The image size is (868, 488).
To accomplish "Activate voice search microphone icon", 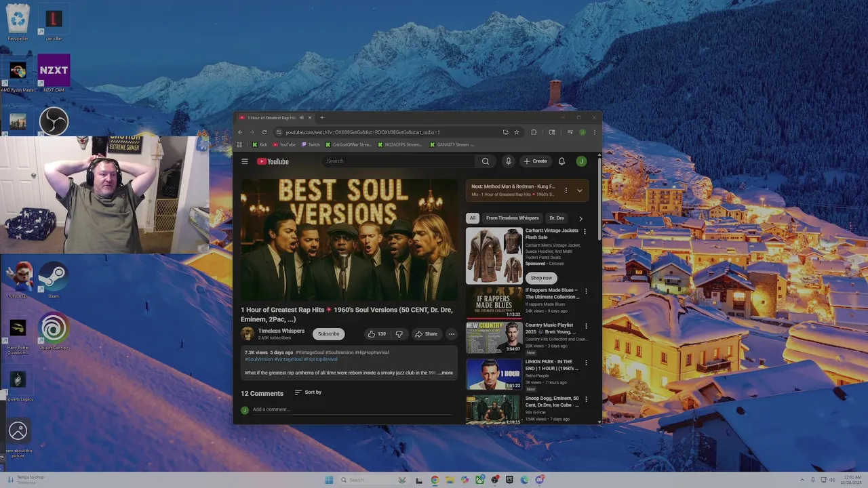I will coord(508,161).
